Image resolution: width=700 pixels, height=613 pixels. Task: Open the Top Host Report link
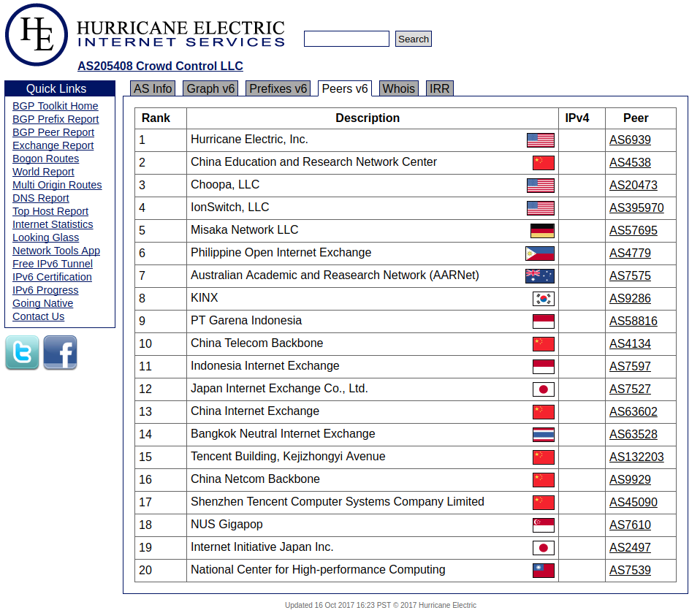pos(50,212)
